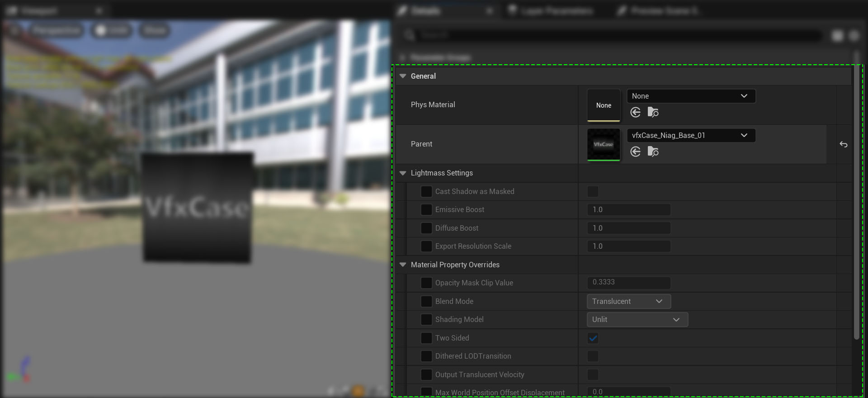The width and height of the screenshot is (868, 398).
Task: Enable the Blend Mode override checkbox
Action: (x=426, y=301)
